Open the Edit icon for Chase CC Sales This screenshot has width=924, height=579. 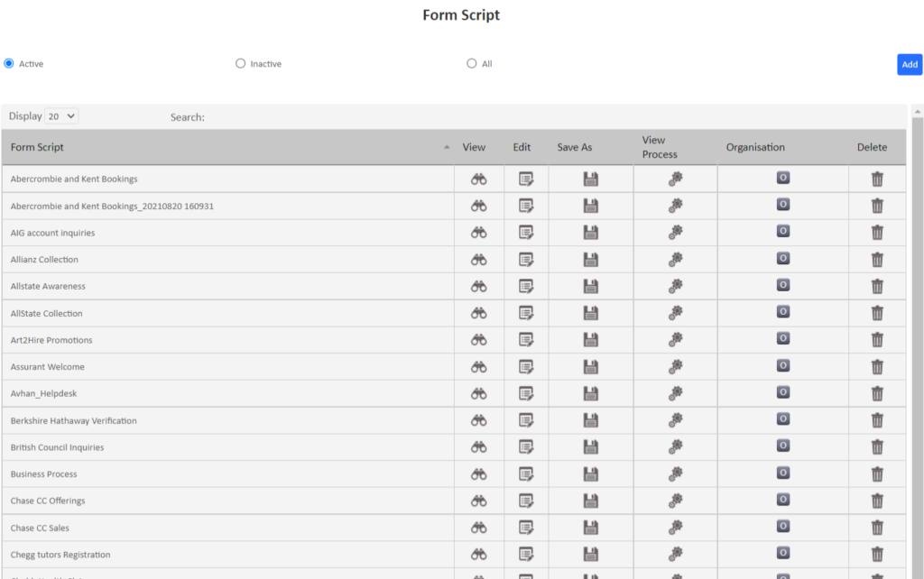[x=525, y=527]
